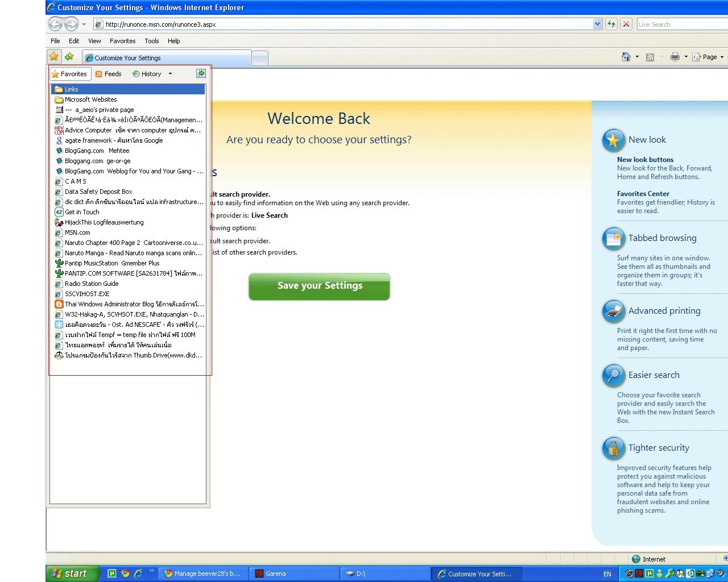Click the Live Search box
The width and height of the screenshot is (728, 582).
coord(682,24)
